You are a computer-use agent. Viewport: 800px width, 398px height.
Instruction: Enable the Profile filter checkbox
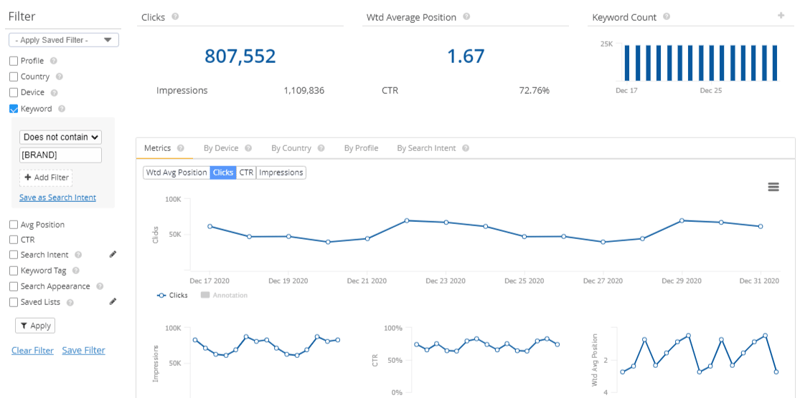point(14,61)
